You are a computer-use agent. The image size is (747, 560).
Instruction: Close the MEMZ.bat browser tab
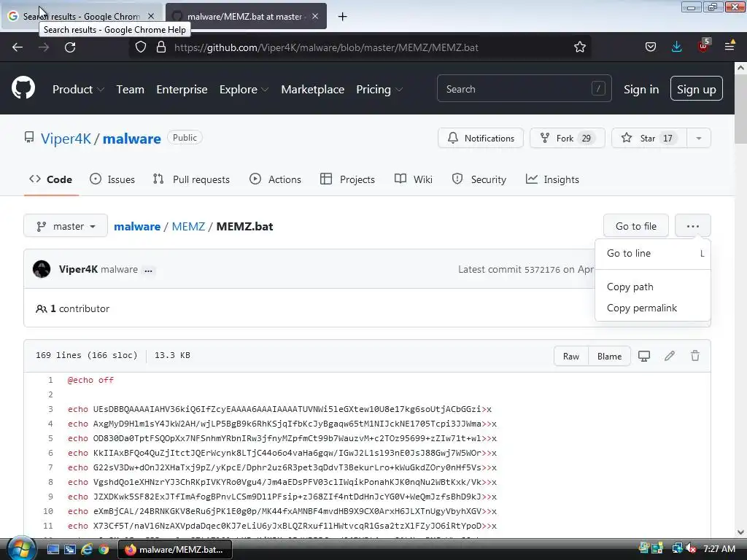[x=315, y=16]
